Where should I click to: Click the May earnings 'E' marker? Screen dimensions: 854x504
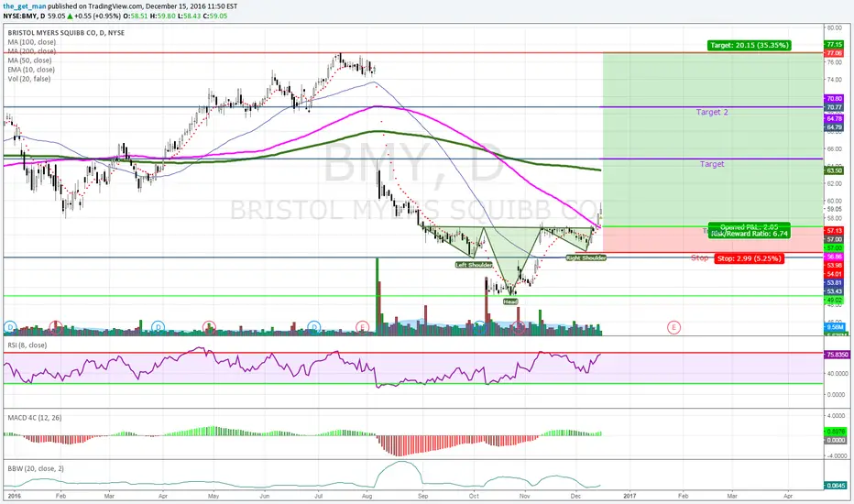tap(209, 327)
